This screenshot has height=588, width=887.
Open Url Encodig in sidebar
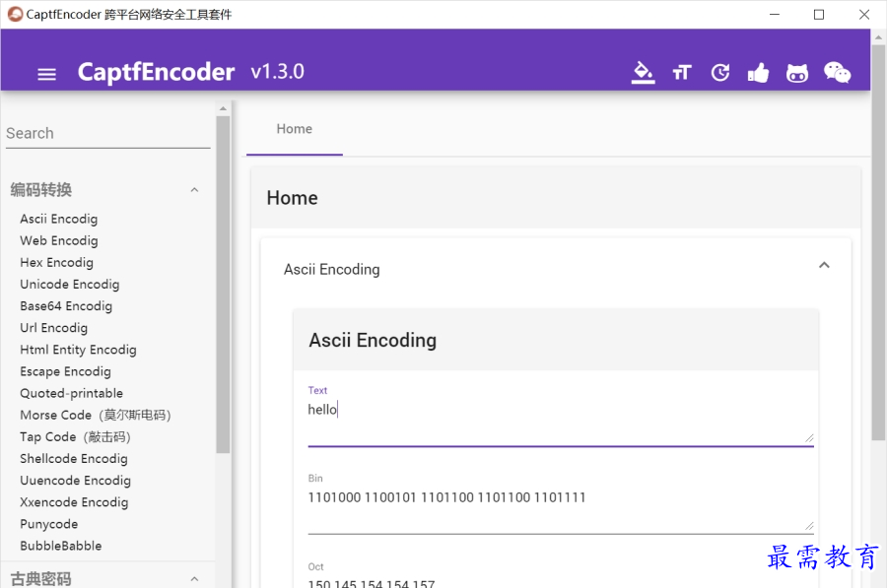(x=54, y=328)
